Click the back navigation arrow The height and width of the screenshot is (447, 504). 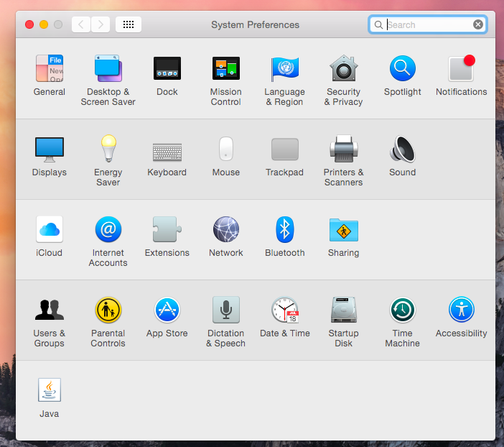[81, 24]
